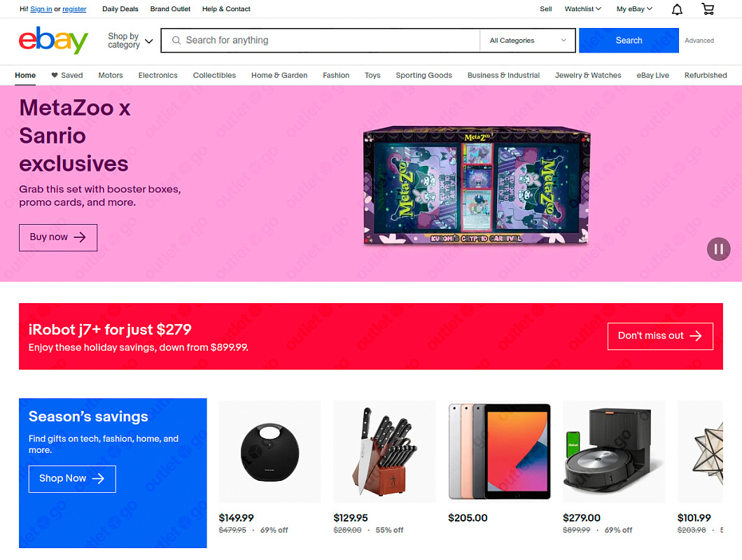This screenshot has width=742, height=560.
Task: Open the notifications bell icon
Action: [x=677, y=9]
